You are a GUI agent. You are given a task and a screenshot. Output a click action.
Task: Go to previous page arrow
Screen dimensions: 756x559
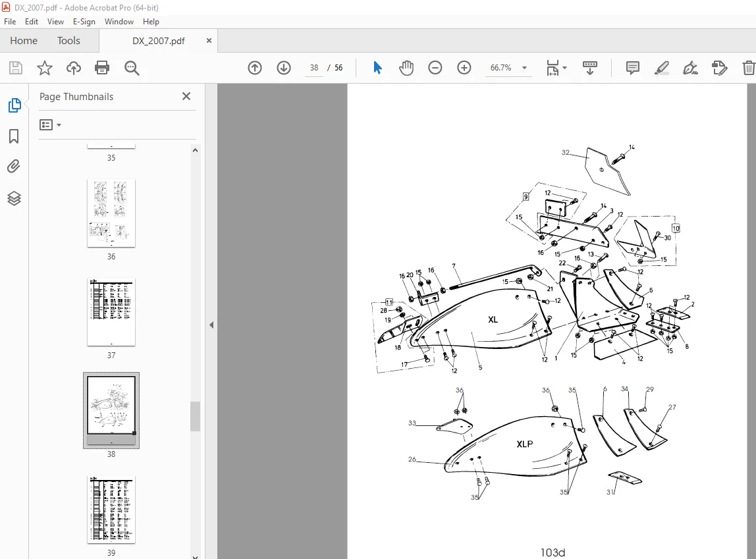pyautogui.click(x=255, y=68)
